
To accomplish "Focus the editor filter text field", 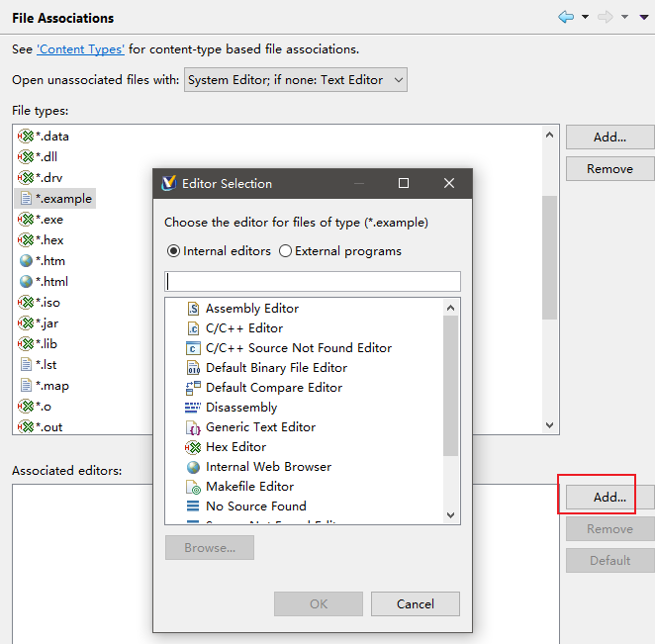I will point(313,282).
